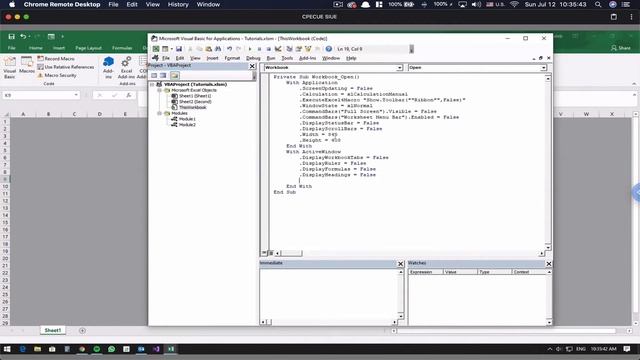640x360 pixels.
Task: Click the Visual Basic button in Excel ribbon
Action: (x=9, y=68)
